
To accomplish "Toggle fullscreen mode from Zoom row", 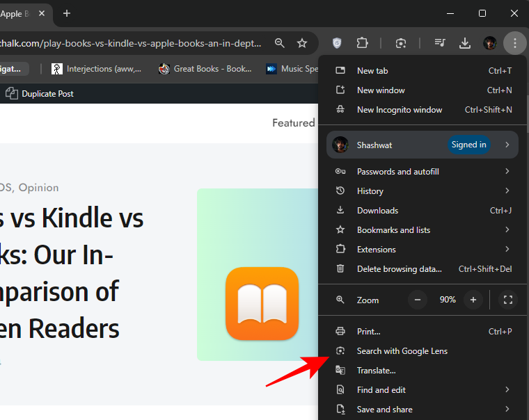I will coord(508,300).
